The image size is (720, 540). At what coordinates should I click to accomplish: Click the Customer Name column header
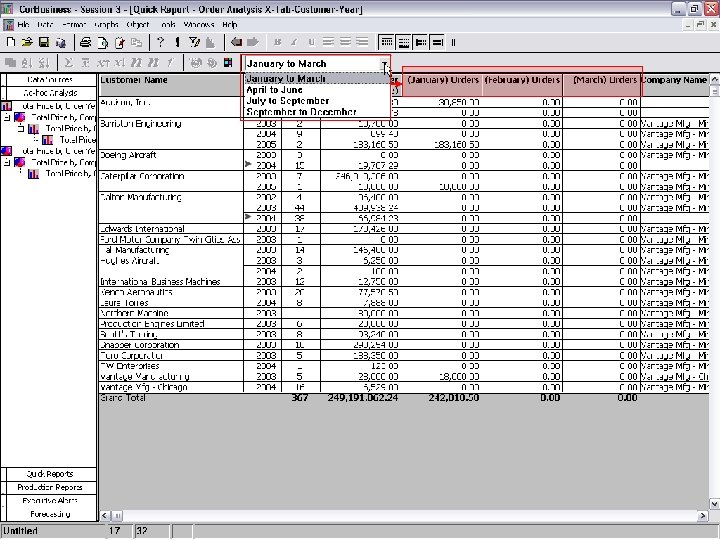(x=171, y=84)
